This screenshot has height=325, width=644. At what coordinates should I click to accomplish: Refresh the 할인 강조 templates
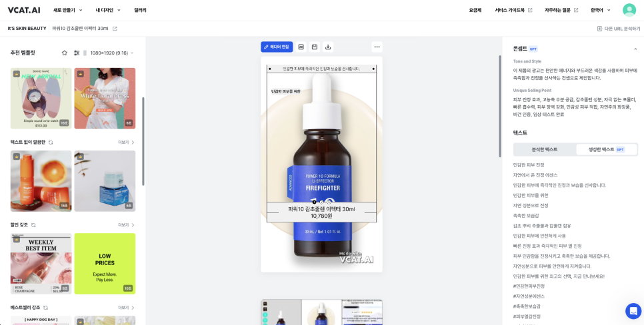tap(34, 225)
